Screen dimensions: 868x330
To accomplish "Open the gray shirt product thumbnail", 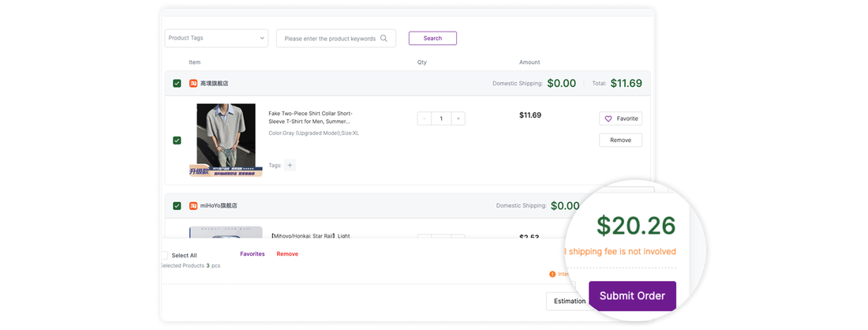I will 226,140.
